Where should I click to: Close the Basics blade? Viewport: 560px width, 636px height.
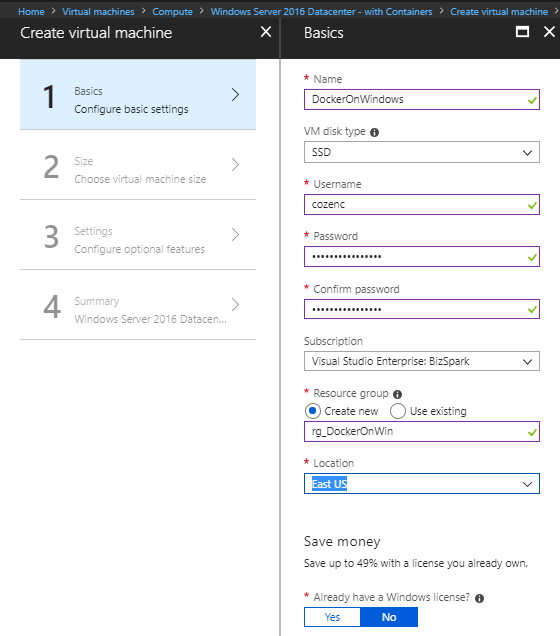(x=549, y=32)
